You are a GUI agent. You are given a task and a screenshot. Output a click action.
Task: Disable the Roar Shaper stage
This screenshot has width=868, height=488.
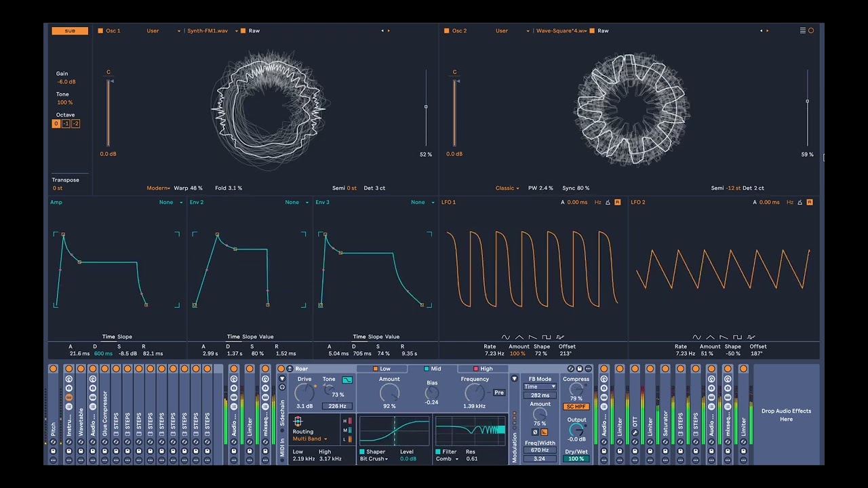(362, 451)
